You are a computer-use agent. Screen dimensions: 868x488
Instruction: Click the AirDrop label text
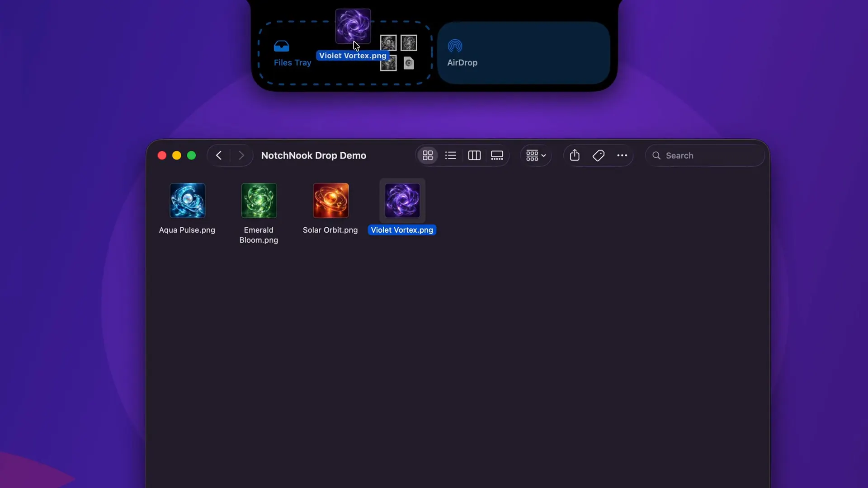462,63
